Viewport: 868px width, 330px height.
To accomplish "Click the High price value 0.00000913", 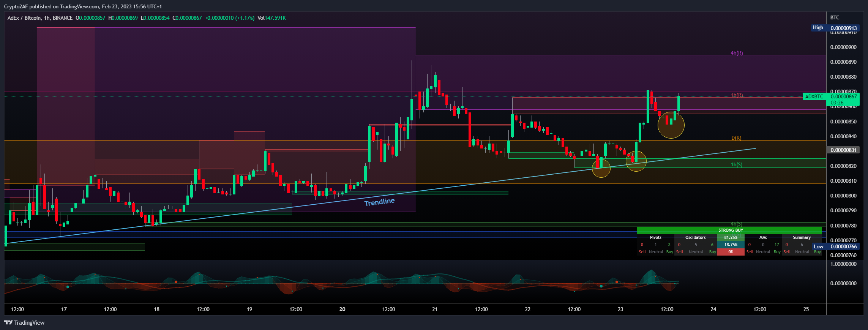I will point(844,28).
